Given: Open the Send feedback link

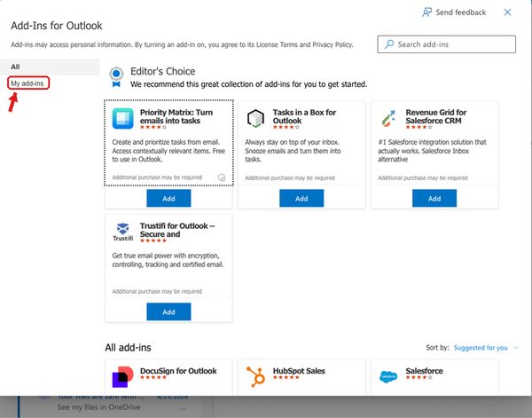Looking at the screenshot, I should (461, 12).
